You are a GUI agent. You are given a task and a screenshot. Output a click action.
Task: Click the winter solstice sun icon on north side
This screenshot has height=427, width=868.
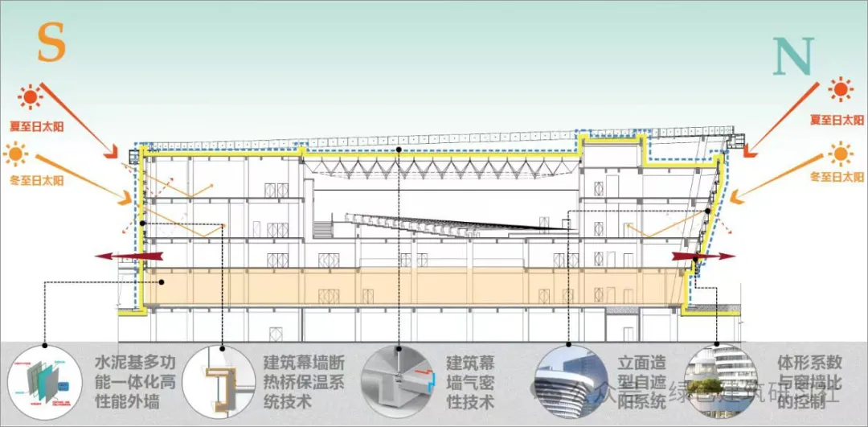pos(841,152)
